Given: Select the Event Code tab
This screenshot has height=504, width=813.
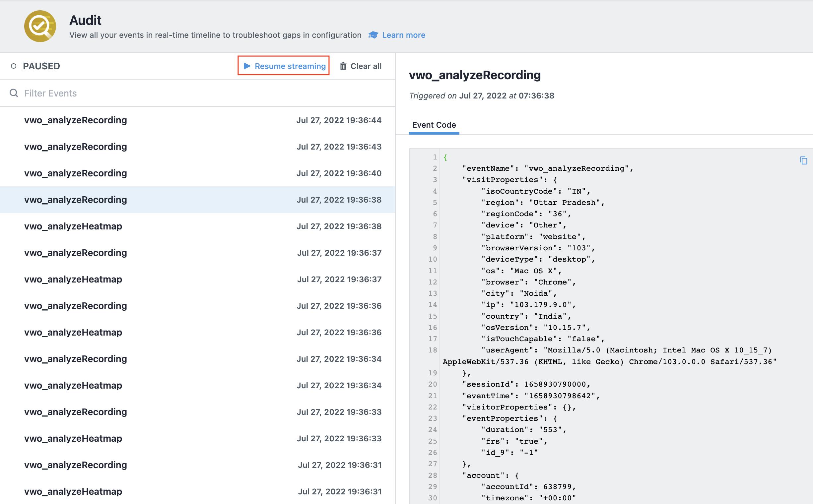Looking at the screenshot, I should click(434, 124).
